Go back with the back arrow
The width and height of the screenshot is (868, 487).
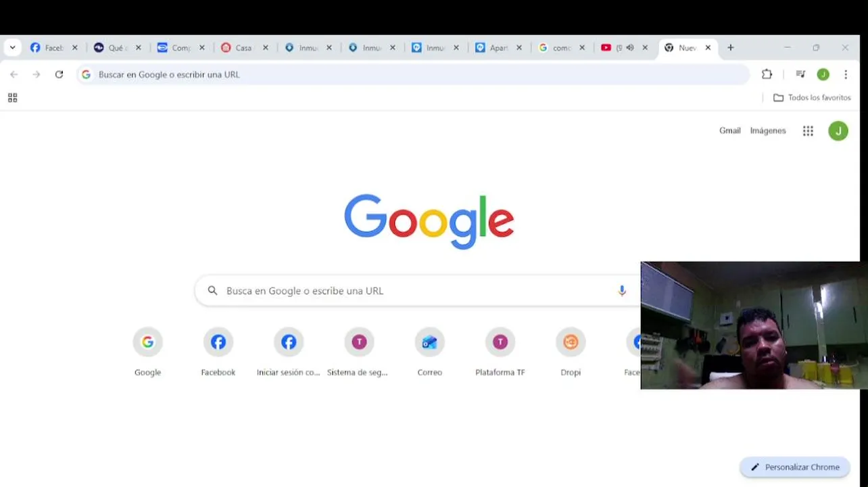click(x=14, y=74)
